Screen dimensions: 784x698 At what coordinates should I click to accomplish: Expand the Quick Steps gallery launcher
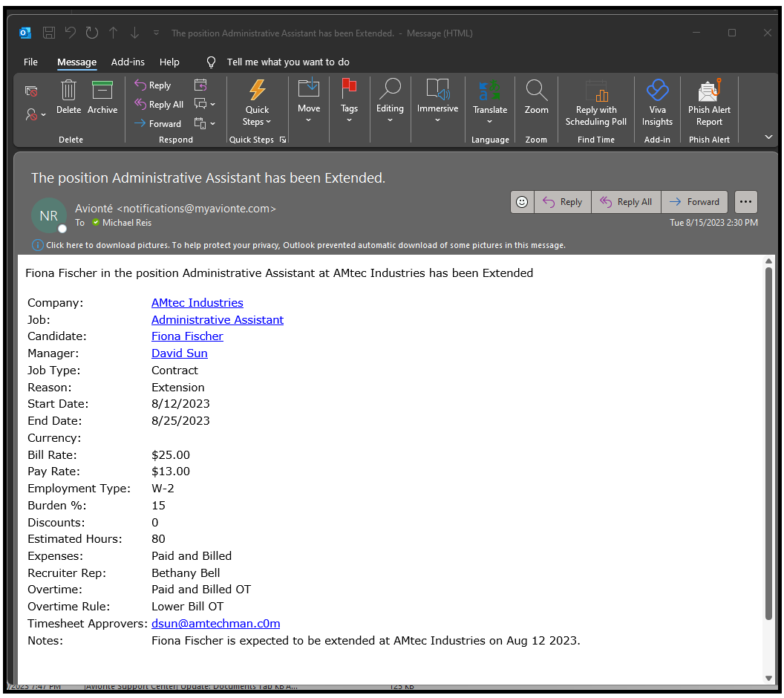284,139
